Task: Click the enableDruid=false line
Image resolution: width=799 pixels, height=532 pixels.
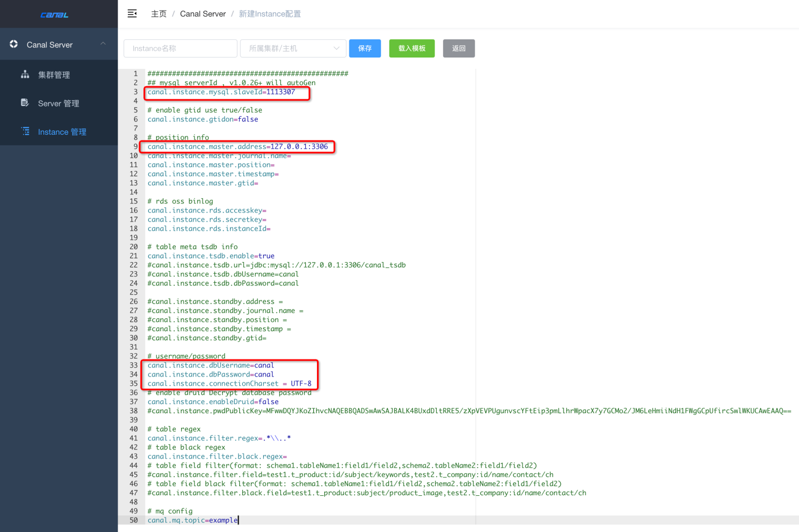Action: click(213, 402)
